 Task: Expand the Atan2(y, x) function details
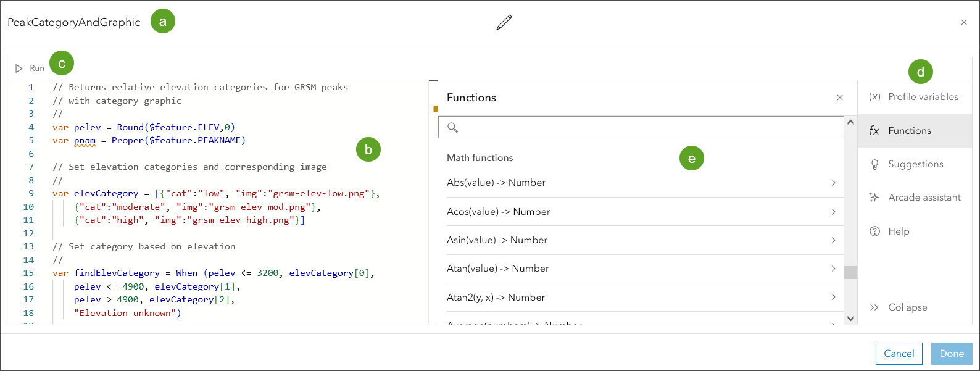point(833,298)
